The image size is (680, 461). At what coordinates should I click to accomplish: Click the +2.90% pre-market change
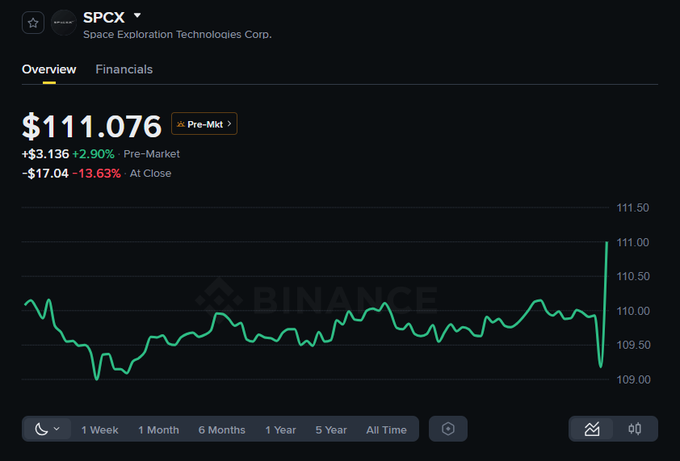93,154
